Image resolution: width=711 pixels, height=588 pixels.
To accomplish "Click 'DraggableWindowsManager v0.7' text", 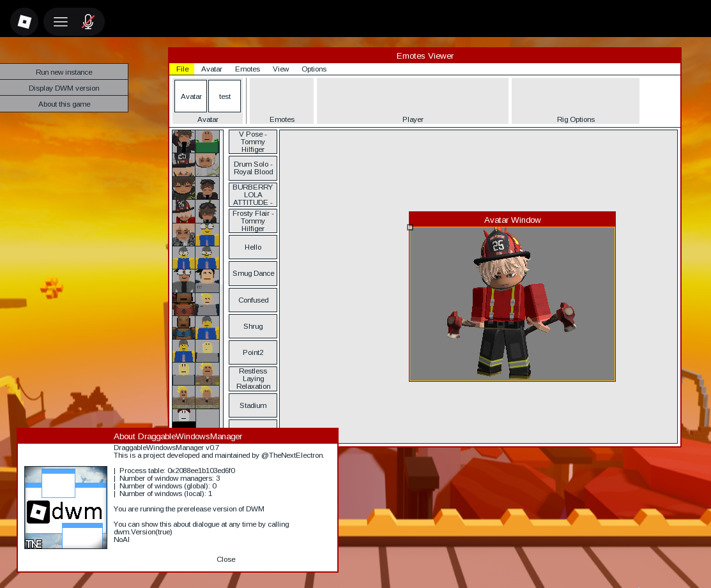I will point(167,448).
